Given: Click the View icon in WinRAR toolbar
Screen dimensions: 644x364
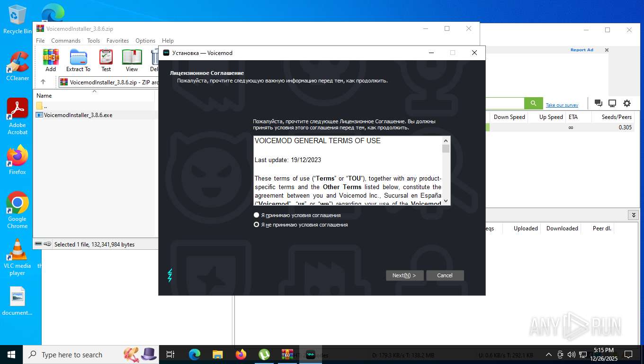Looking at the screenshot, I should coord(132,60).
